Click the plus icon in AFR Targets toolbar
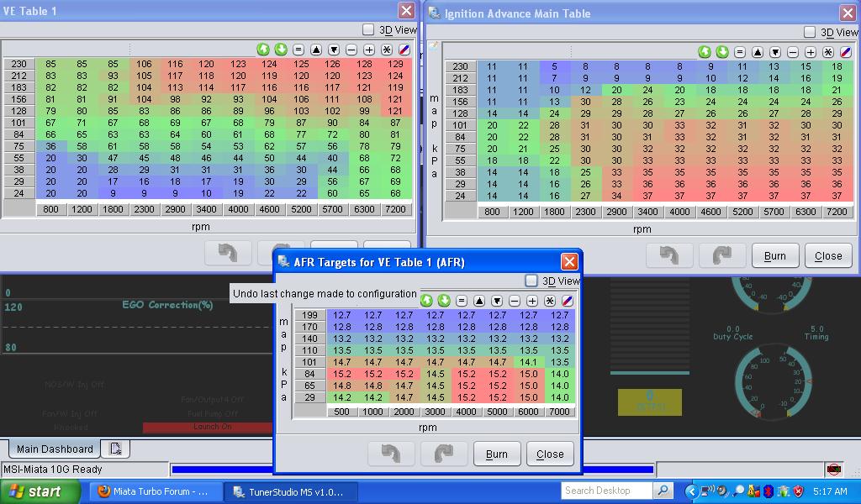Image resolution: width=861 pixels, height=504 pixels. (532, 301)
